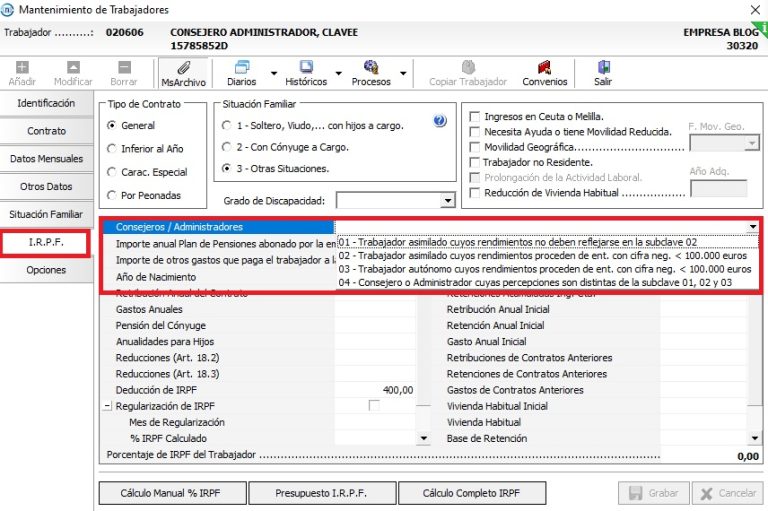Open the Convenios toolbar icon

coord(544,67)
